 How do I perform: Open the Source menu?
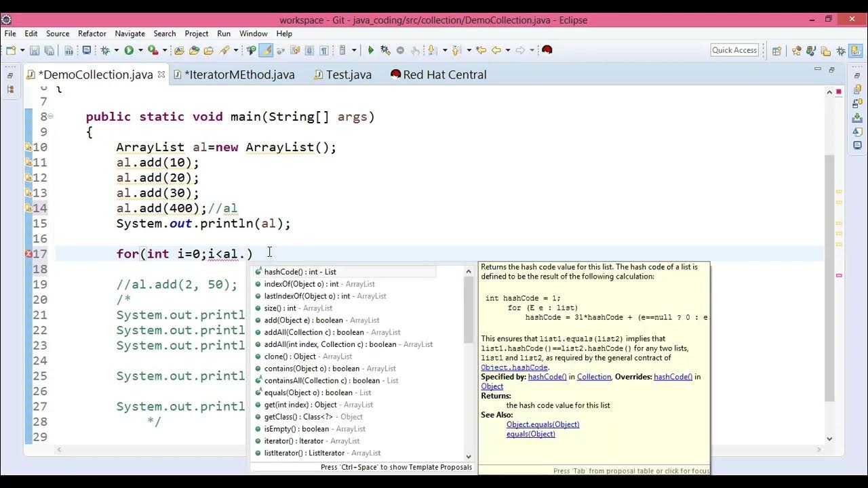58,33
